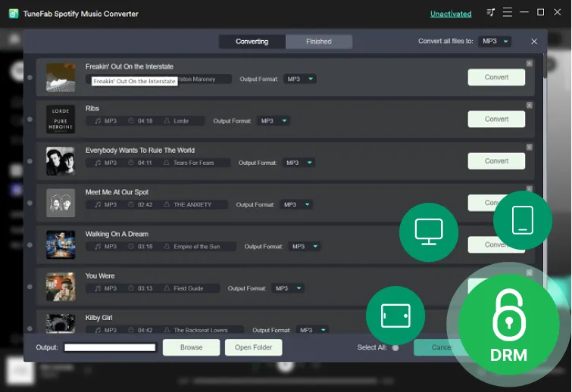The width and height of the screenshot is (572, 392).
Task: Select the Ribs track radio button
Action: tap(30, 119)
